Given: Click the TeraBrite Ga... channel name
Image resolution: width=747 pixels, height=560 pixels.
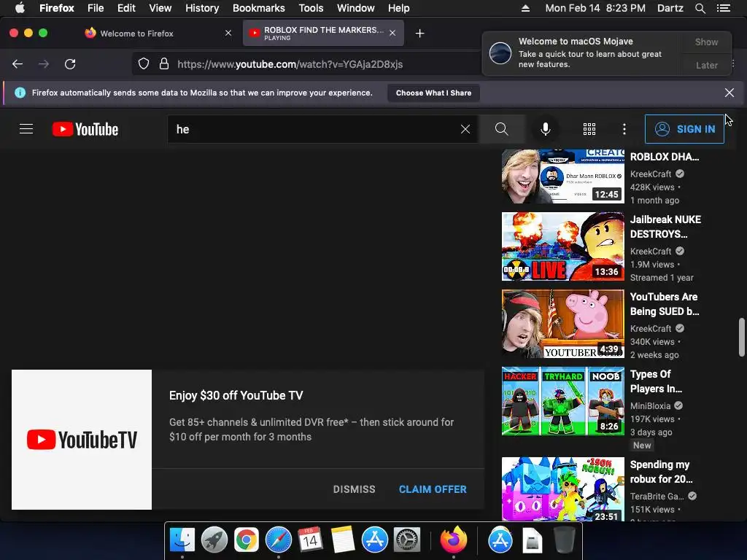Looking at the screenshot, I should [x=657, y=496].
